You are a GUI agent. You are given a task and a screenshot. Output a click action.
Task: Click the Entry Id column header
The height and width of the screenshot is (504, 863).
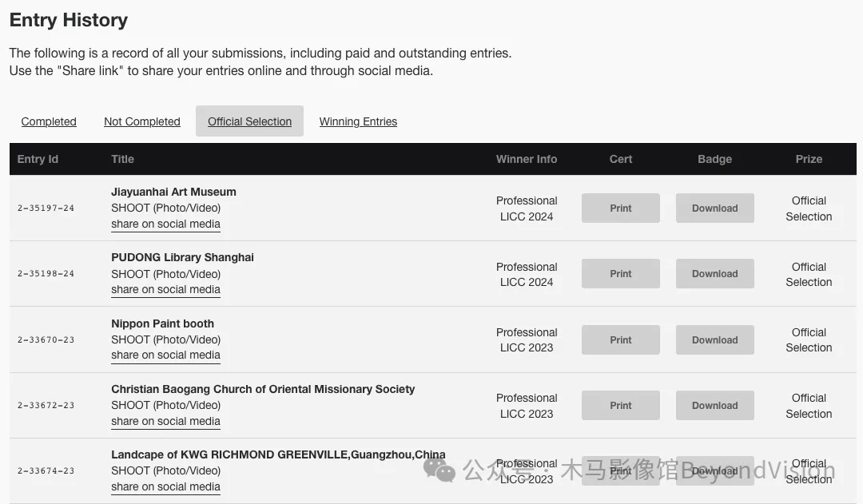pos(38,159)
